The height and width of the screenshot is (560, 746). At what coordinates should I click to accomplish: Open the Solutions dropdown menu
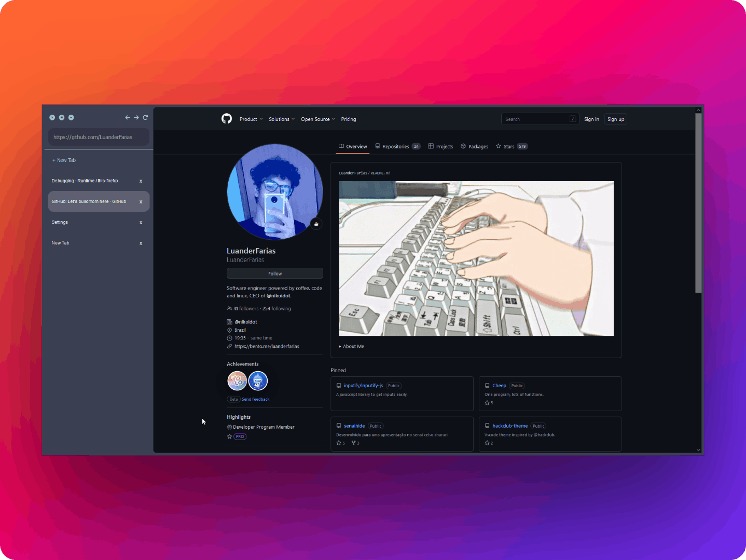pos(282,119)
